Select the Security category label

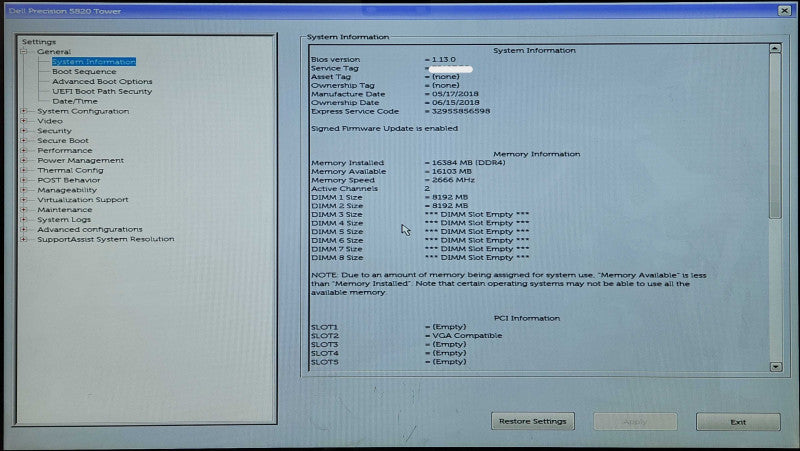[x=54, y=131]
